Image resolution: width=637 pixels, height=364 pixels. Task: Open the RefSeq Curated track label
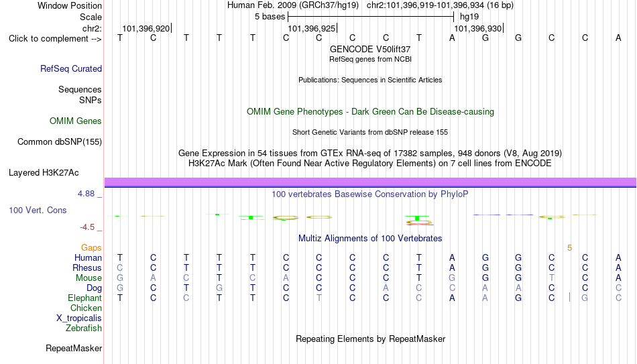71,68
